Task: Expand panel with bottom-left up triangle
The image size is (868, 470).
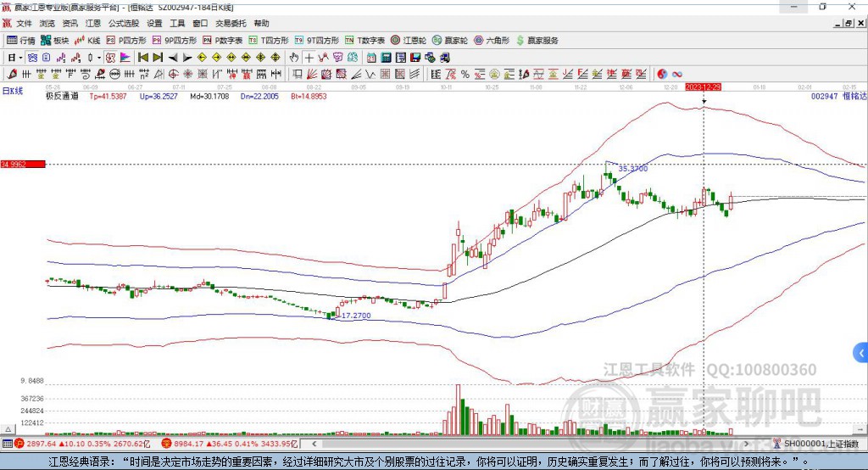Action: (8, 429)
